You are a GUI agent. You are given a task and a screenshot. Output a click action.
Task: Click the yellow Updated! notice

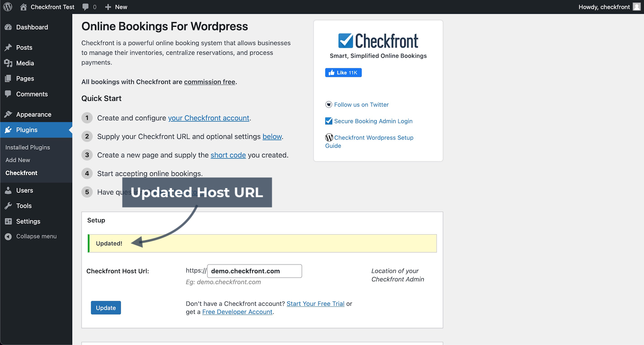pyautogui.click(x=262, y=243)
